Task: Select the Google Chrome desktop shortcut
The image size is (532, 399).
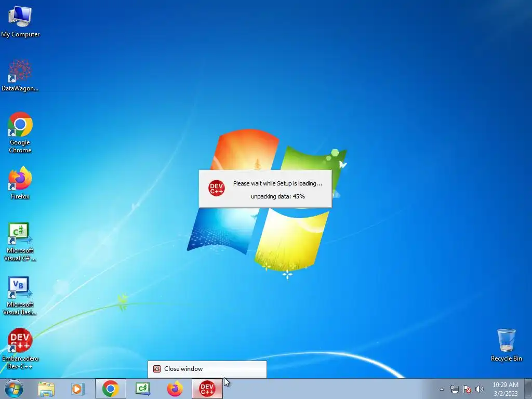Action: point(20,132)
